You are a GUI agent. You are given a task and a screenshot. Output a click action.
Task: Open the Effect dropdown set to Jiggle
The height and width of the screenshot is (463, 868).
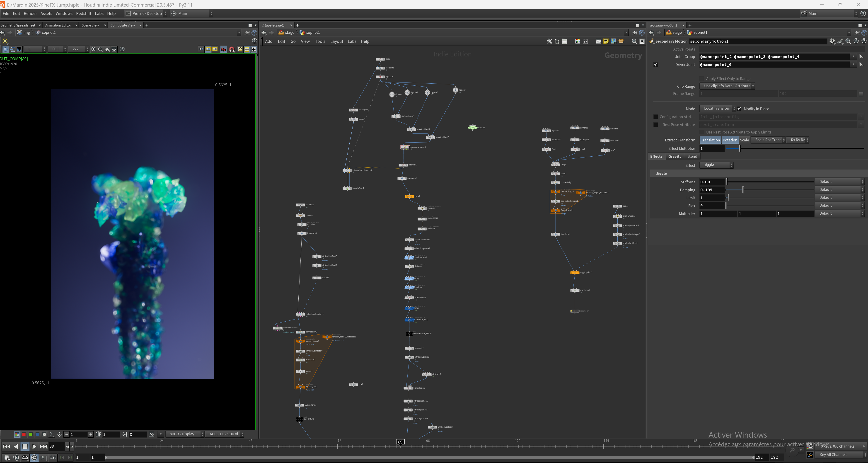click(x=716, y=165)
